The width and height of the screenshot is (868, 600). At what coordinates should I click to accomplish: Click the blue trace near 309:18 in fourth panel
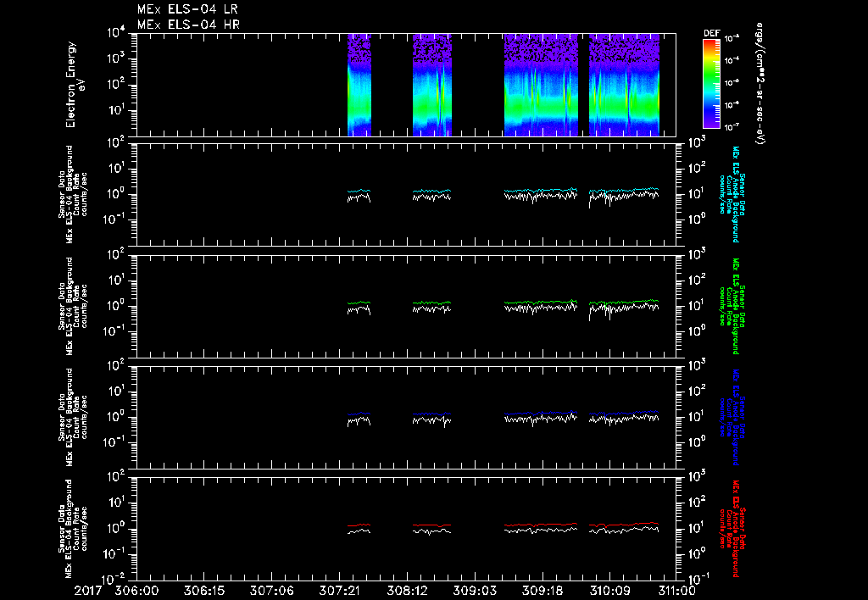click(x=542, y=414)
